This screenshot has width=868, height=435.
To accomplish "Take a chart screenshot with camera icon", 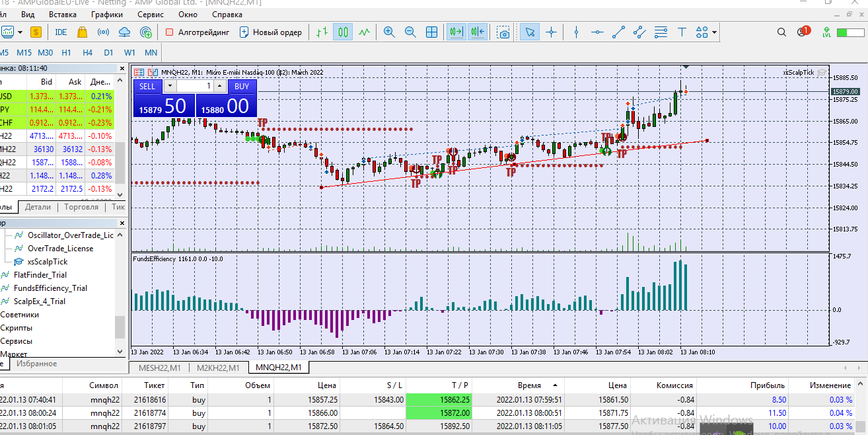I will point(503,32).
